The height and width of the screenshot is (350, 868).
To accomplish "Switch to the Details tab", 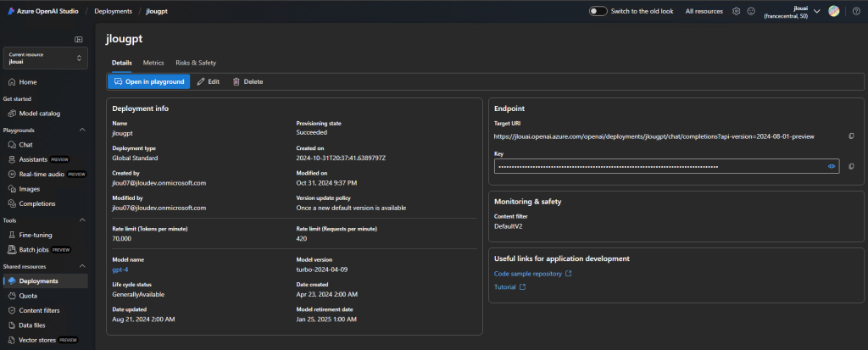I will point(122,63).
